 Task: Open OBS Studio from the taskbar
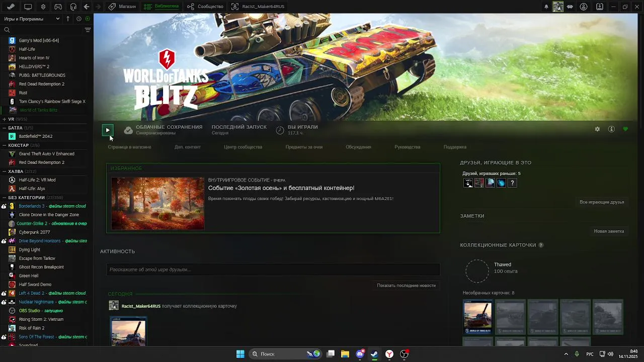click(404, 354)
